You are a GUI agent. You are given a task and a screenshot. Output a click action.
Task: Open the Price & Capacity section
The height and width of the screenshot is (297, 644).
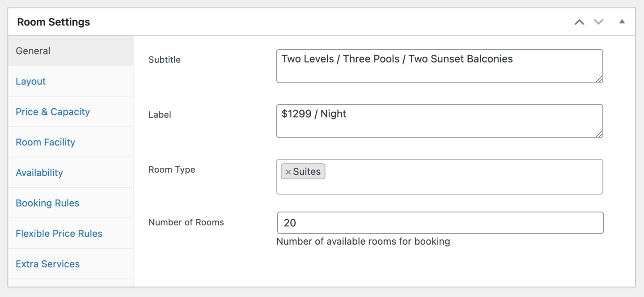point(52,111)
